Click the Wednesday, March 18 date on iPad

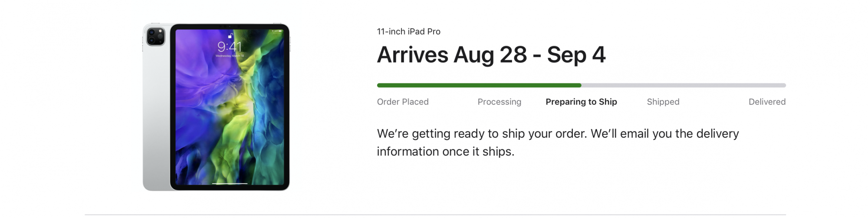(230, 56)
